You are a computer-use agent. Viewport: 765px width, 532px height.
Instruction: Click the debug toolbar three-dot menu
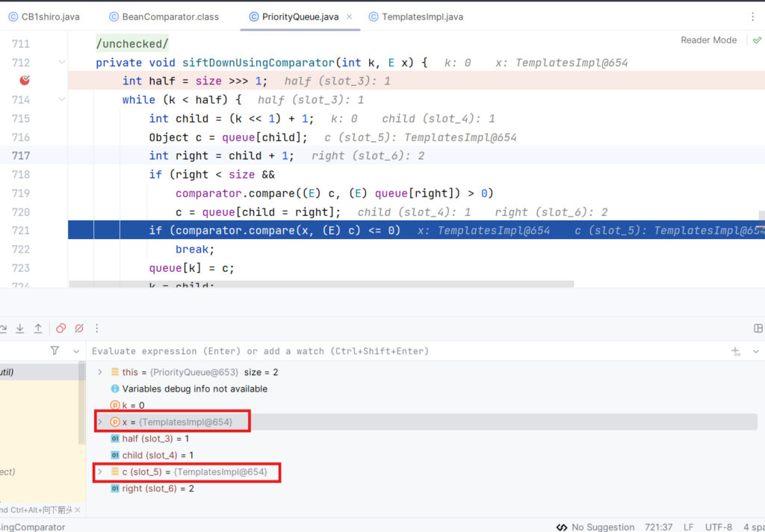(96, 328)
